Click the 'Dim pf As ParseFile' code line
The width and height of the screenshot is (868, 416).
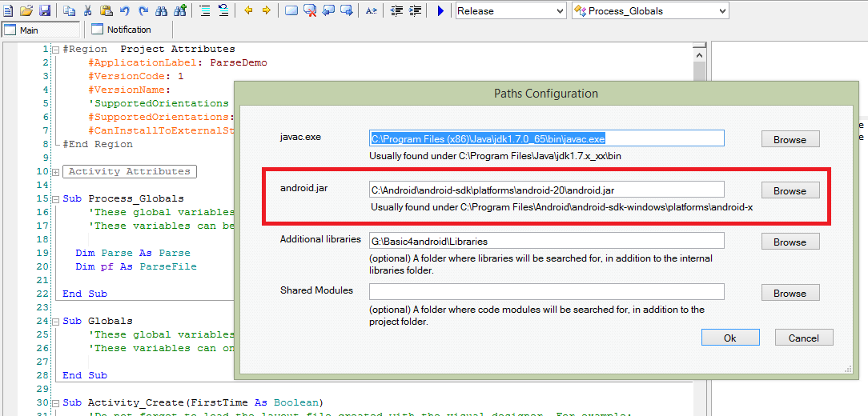pyautogui.click(x=136, y=266)
